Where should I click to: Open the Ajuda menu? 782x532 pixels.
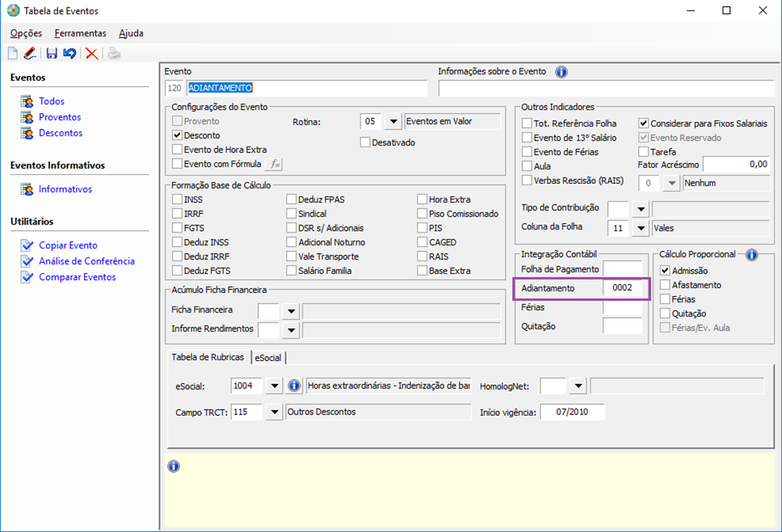(131, 33)
